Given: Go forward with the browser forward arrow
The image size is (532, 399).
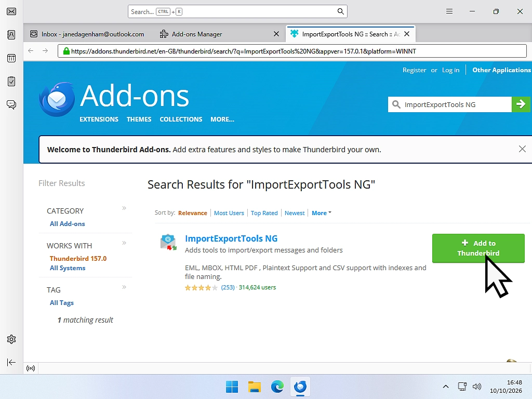Looking at the screenshot, I should (x=45, y=51).
